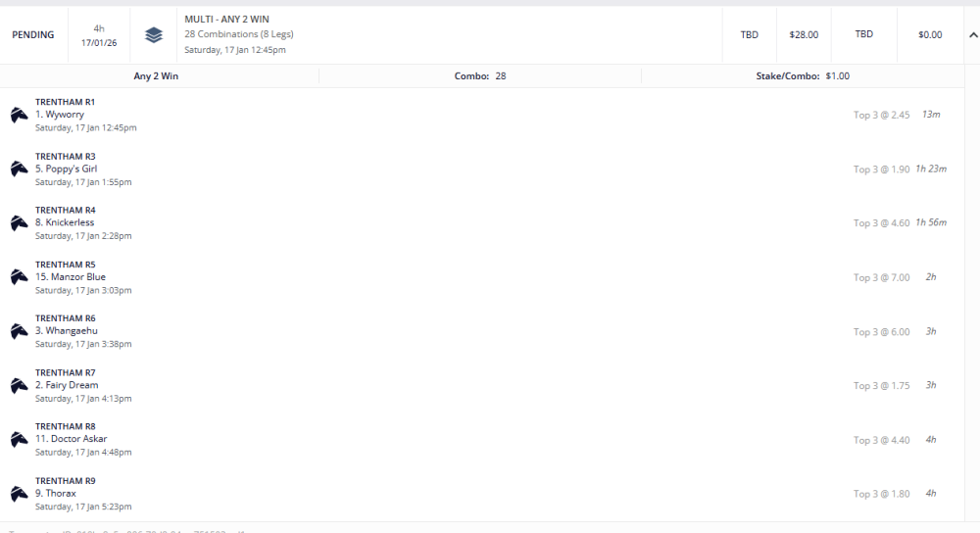Open the Trentham R1 race link
The height and width of the screenshot is (533, 980).
click(x=65, y=102)
